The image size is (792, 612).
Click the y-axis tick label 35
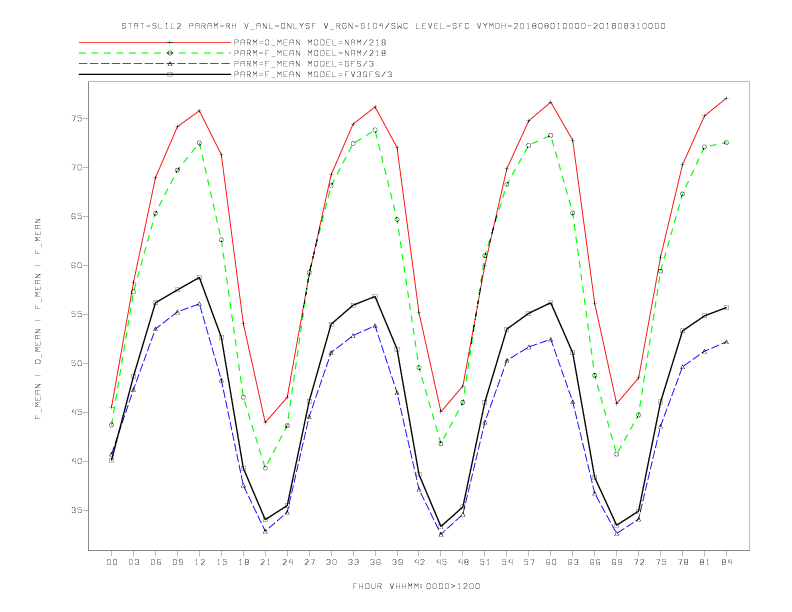[x=77, y=511]
